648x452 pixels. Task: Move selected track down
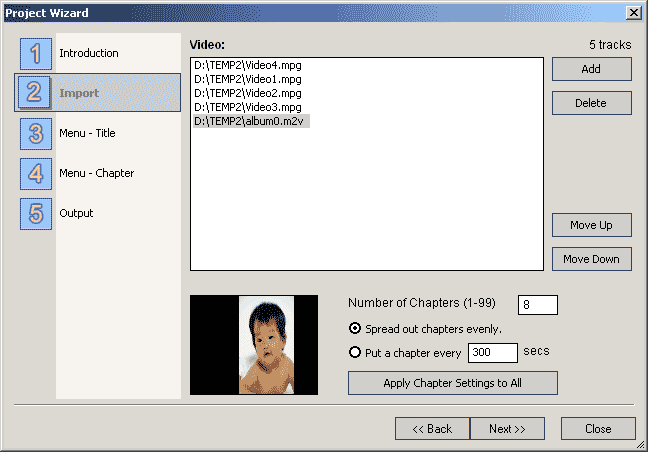point(591,259)
